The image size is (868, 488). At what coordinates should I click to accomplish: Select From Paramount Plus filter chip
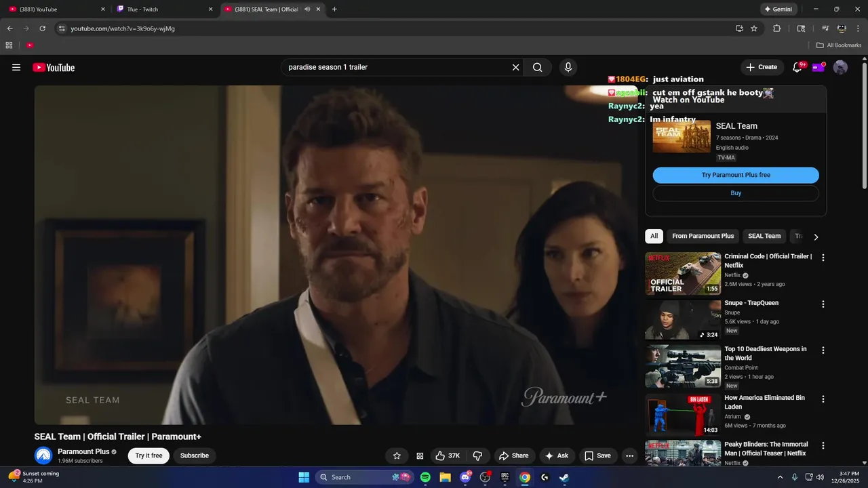point(703,236)
